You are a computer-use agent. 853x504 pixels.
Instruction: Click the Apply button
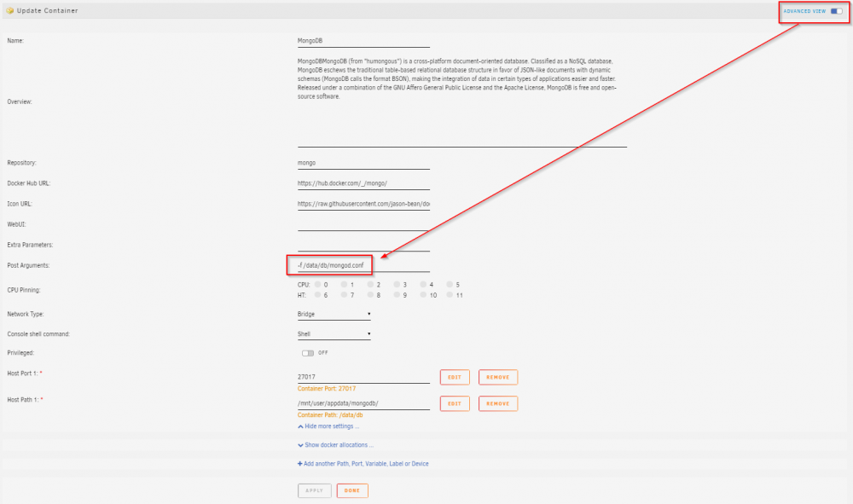tap(315, 490)
